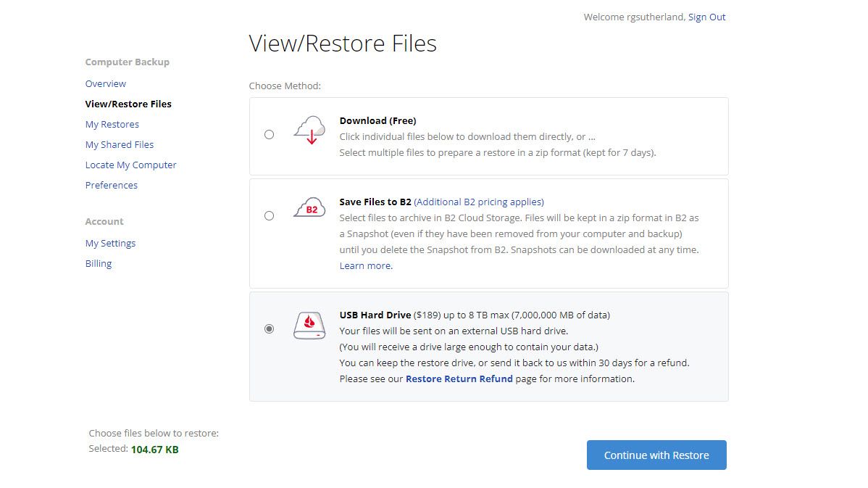Select the Download (Free) radio button
This screenshot has width=868, height=488.
269,135
